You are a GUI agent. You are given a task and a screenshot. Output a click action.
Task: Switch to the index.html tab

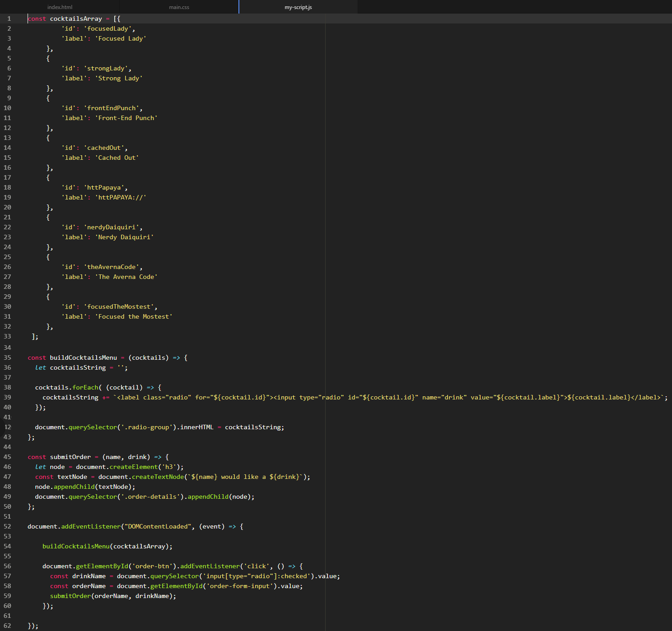[x=60, y=7]
